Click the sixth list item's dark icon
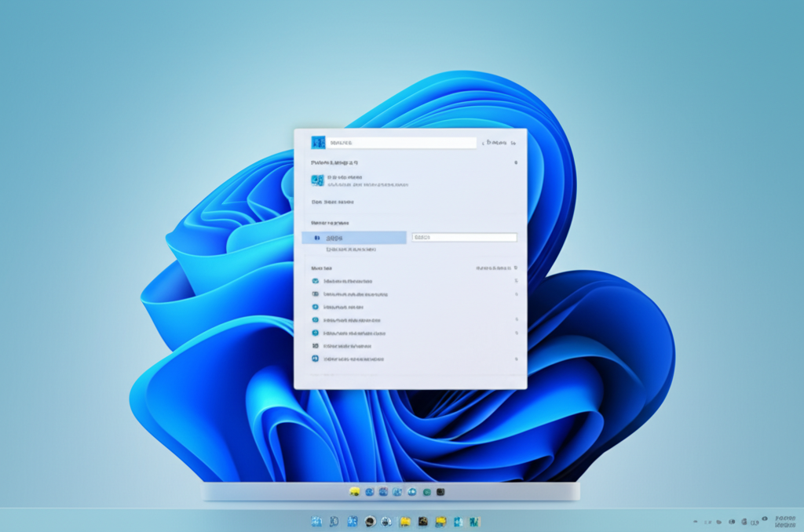 click(x=315, y=345)
